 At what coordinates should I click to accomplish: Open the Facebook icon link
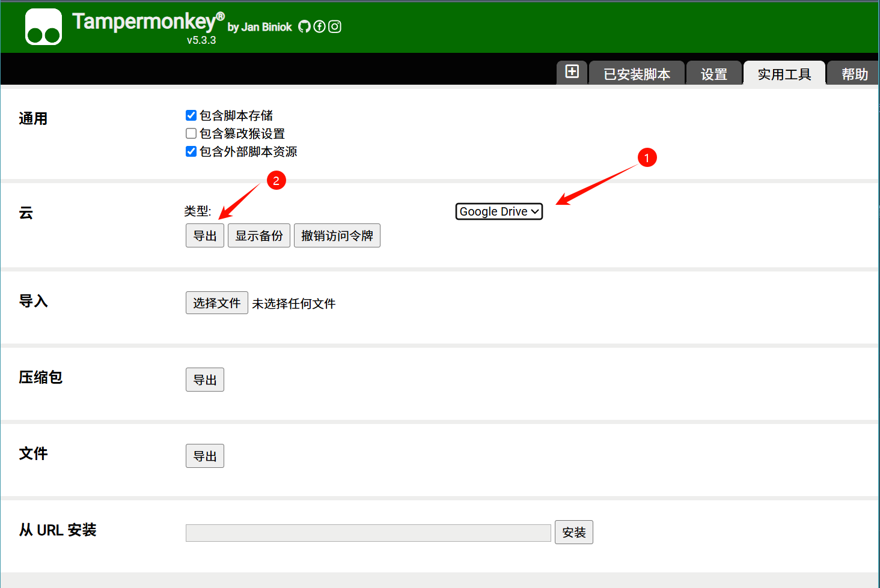pyautogui.click(x=320, y=26)
